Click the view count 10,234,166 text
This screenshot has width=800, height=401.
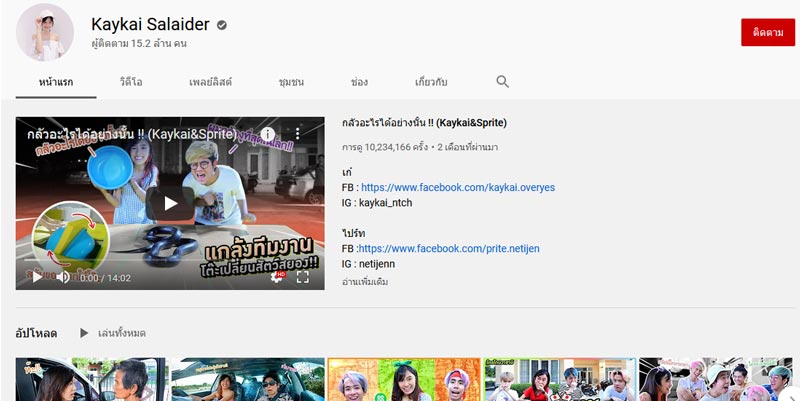click(x=385, y=147)
